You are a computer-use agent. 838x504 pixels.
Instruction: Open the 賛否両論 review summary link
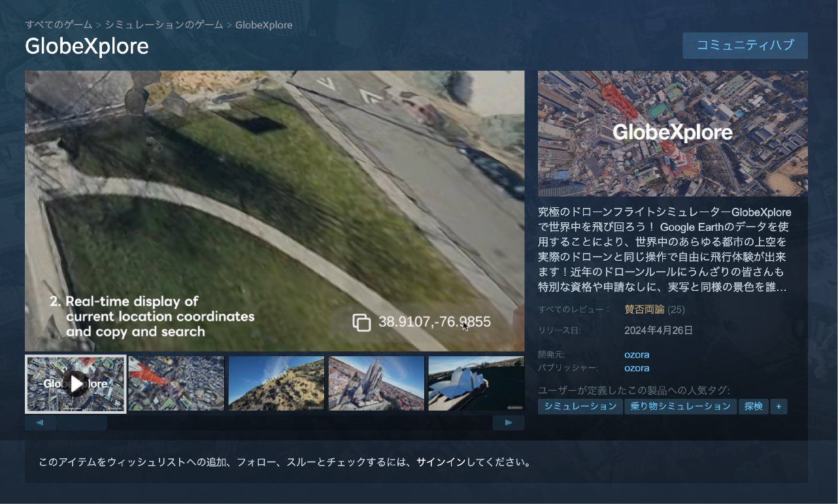(x=645, y=309)
